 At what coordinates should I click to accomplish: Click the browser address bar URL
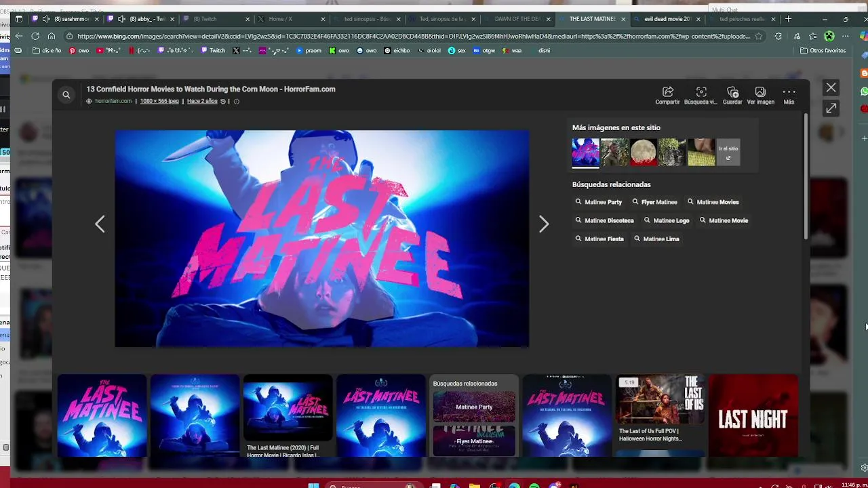point(414,36)
